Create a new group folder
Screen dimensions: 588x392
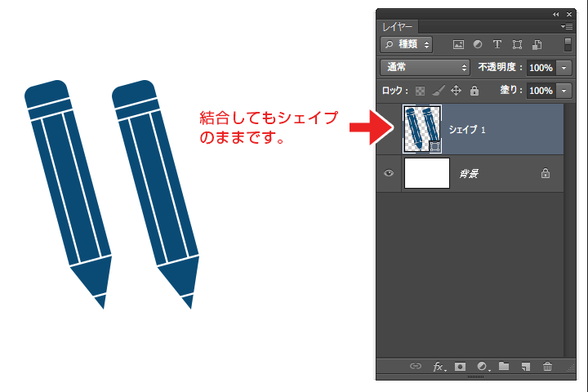(x=504, y=366)
